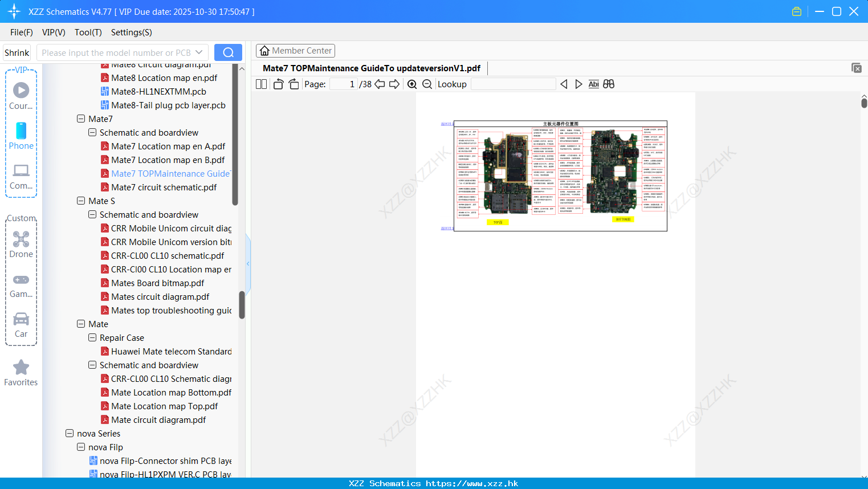Image resolution: width=868 pixels, height=489 pixels.
Task: Find previous lookup result
Action: point(564,84)
